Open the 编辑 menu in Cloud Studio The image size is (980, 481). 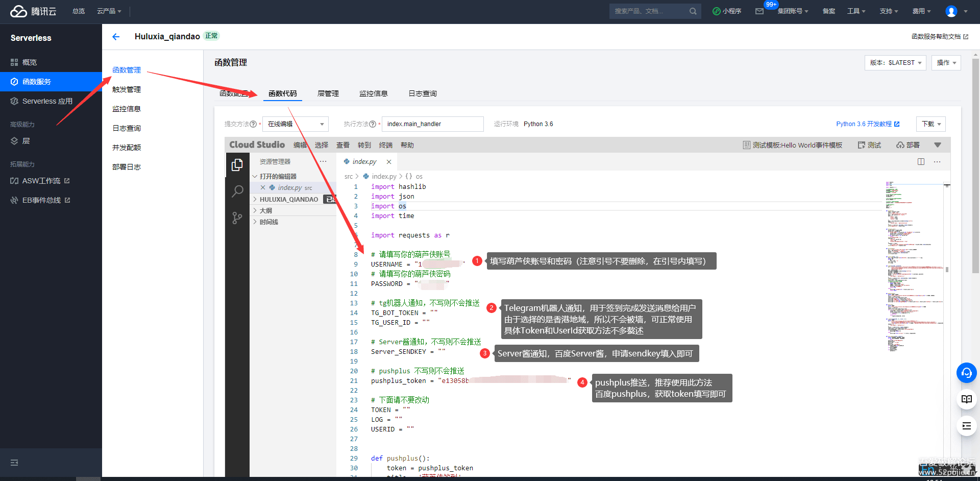click(300, 146)
